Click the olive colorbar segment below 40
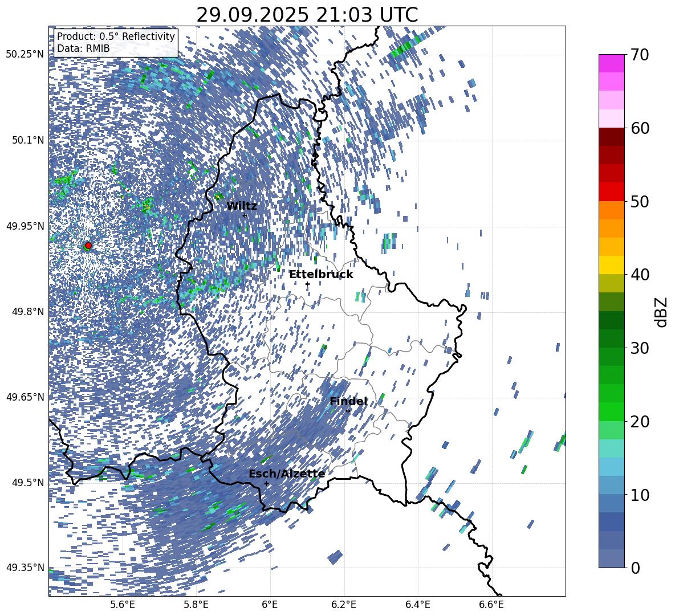 [612, 283]
